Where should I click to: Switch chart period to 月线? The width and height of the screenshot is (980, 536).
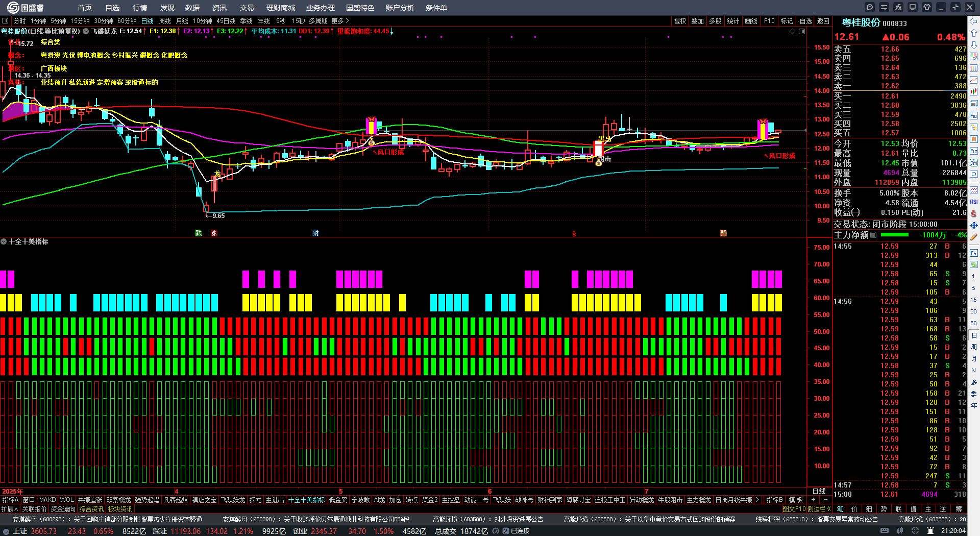coord(182,21)
